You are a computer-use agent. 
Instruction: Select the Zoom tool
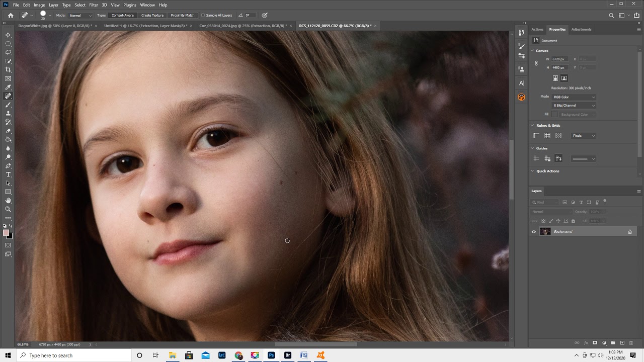8,209
